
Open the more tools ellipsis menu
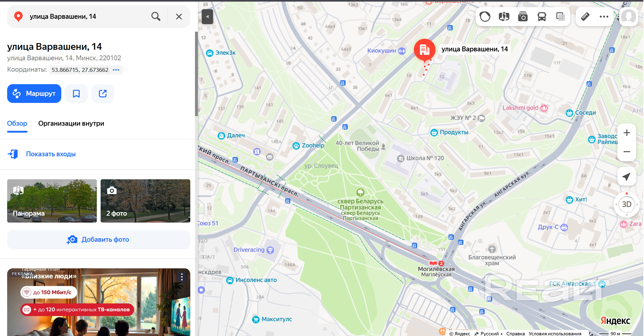[604, 17]
